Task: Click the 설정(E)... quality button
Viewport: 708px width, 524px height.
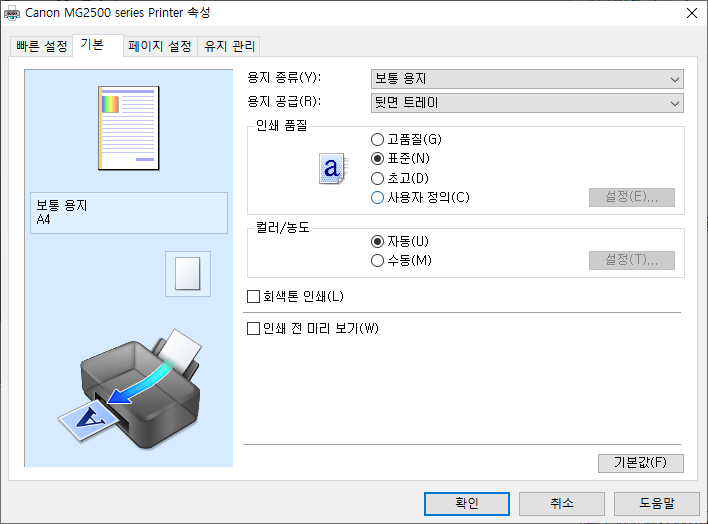Action: coord(632,197)
